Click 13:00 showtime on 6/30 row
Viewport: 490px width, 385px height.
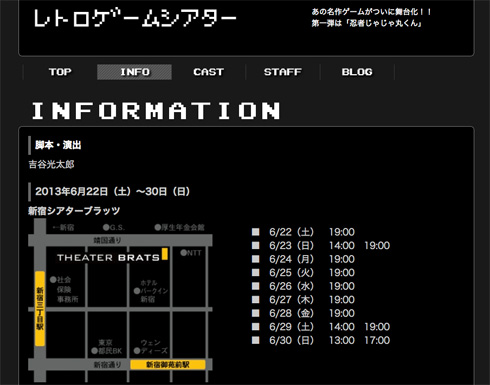(x=342, y=340)
